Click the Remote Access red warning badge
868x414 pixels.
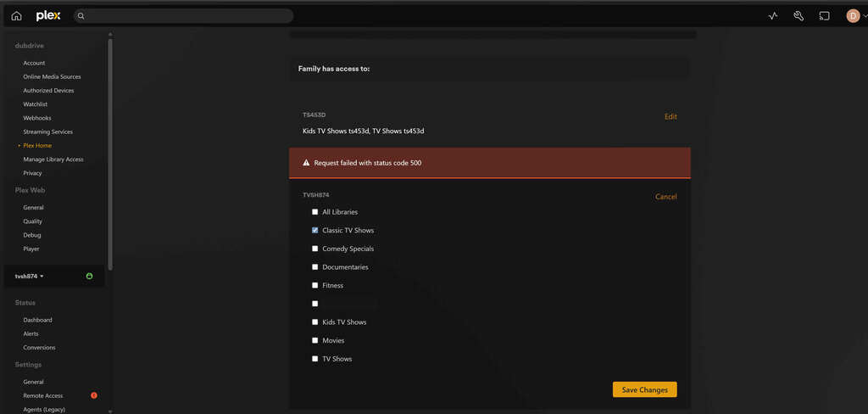pos(93,395)
